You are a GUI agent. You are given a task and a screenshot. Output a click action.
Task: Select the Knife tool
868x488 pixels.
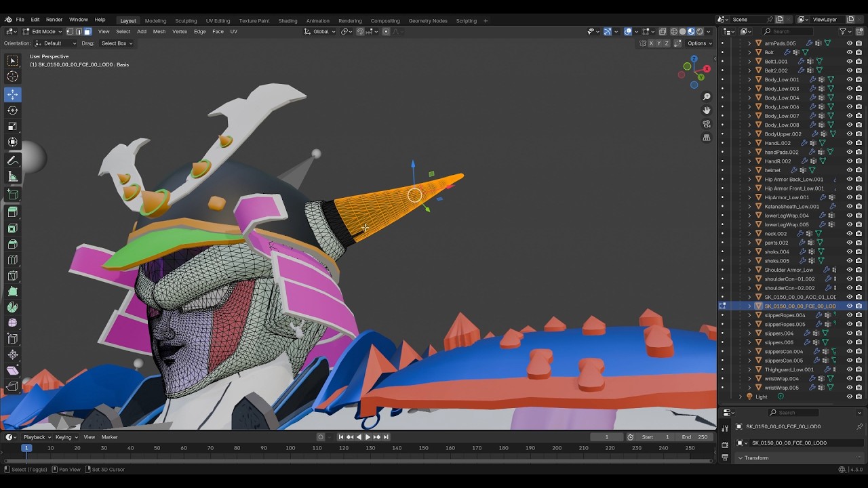(12, 276)
